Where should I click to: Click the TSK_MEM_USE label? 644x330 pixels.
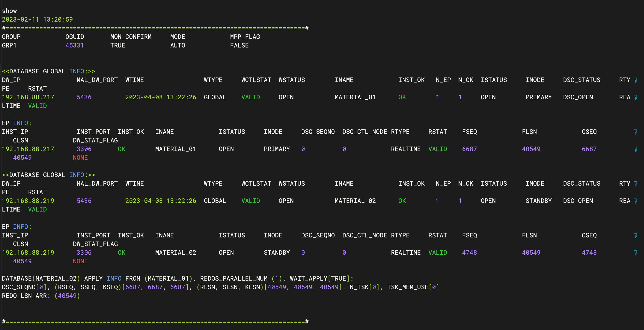[408, 287]
